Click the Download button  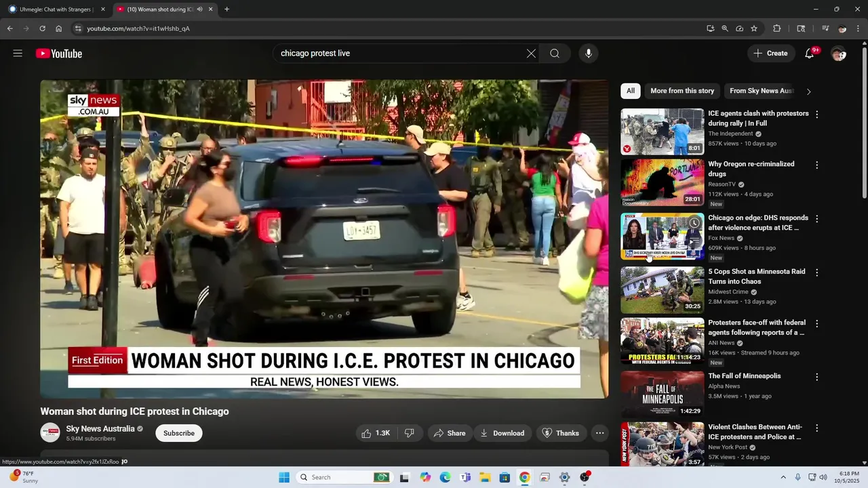point(503,433)
